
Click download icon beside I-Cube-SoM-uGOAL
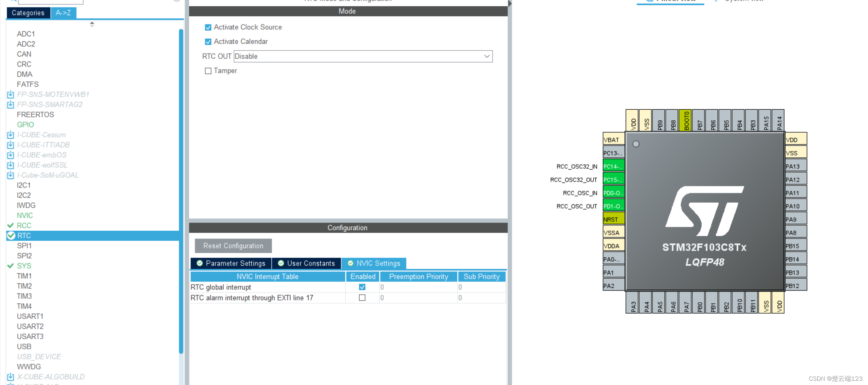click(x=11, y=175)
